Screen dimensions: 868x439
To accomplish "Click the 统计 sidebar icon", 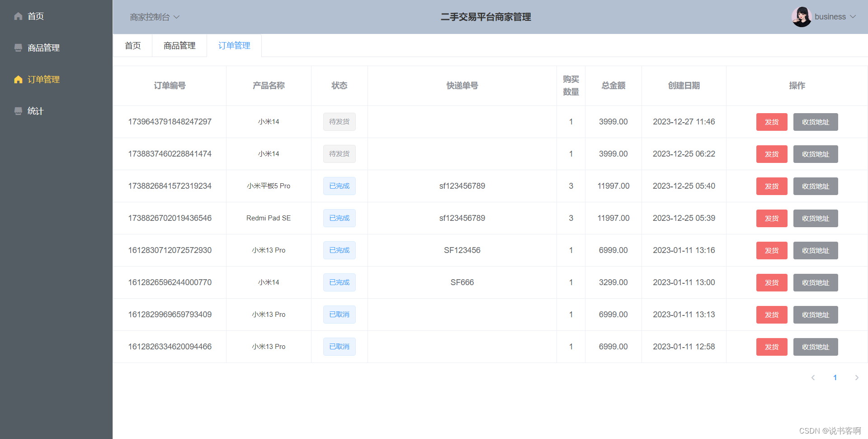I will click(x=18, y=111).
